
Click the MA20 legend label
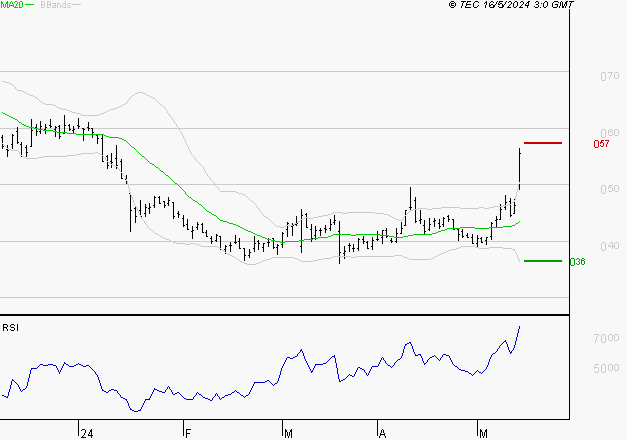pyautogui.click(x=12, y=5)
